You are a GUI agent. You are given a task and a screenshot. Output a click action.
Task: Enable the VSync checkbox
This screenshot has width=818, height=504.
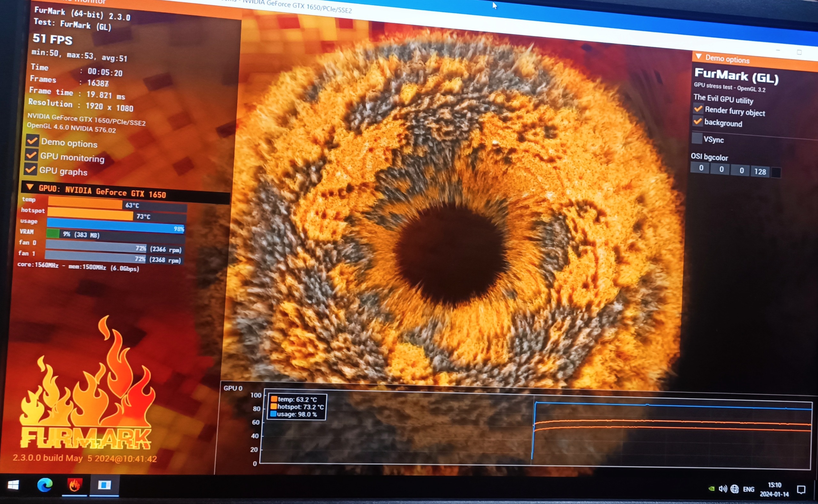697,138
